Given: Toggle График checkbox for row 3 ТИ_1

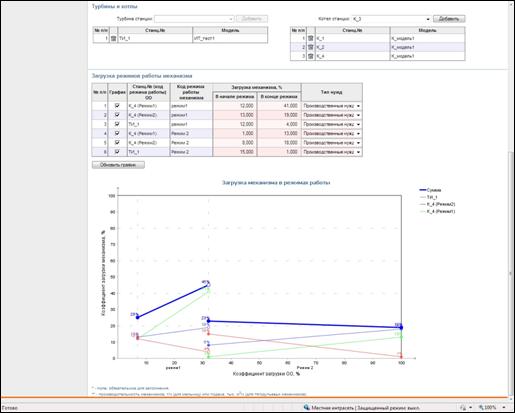Looking at the screenshot, I should point(117,124).
